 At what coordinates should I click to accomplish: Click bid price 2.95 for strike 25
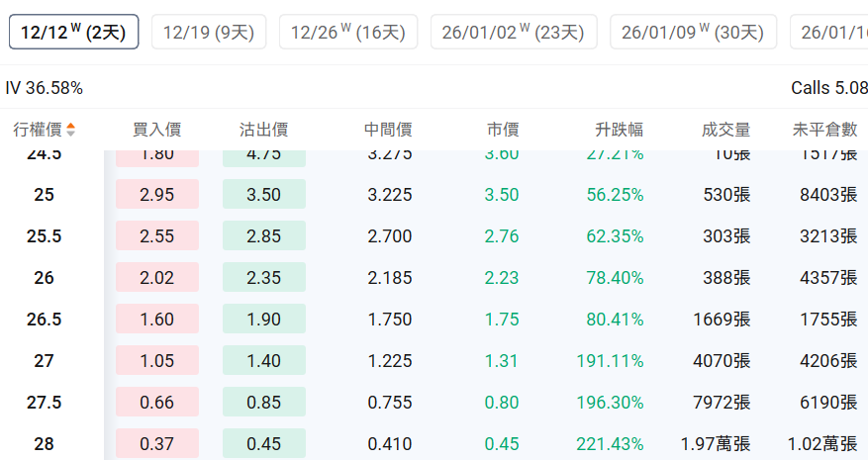click(157, 195)
